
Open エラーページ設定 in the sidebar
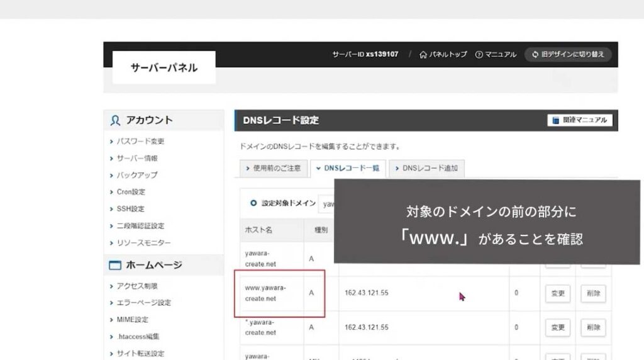pyautogui.click(x=143, y=303)
